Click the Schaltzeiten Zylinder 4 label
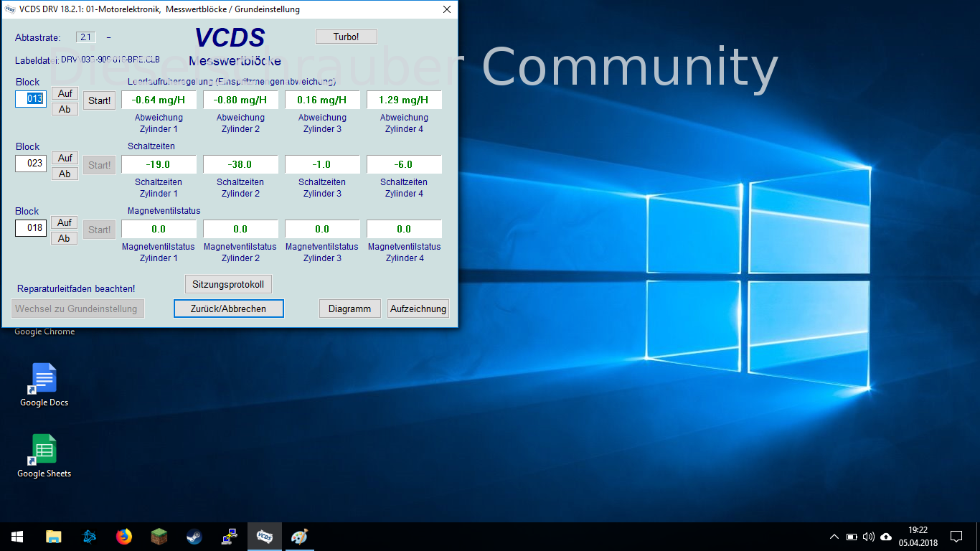980x551 pixels. tap(404, 188)
